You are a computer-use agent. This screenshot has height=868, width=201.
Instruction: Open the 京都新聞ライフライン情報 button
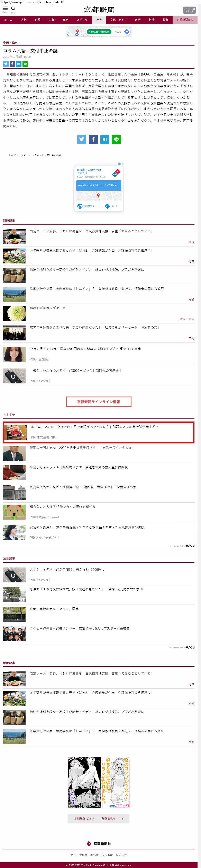[x=99, y=402]
